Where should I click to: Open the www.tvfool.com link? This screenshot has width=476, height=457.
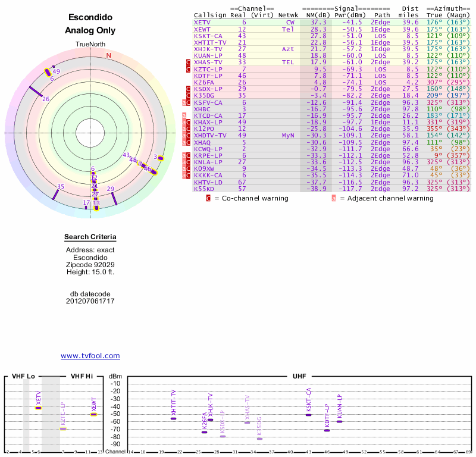coord(90,356)
